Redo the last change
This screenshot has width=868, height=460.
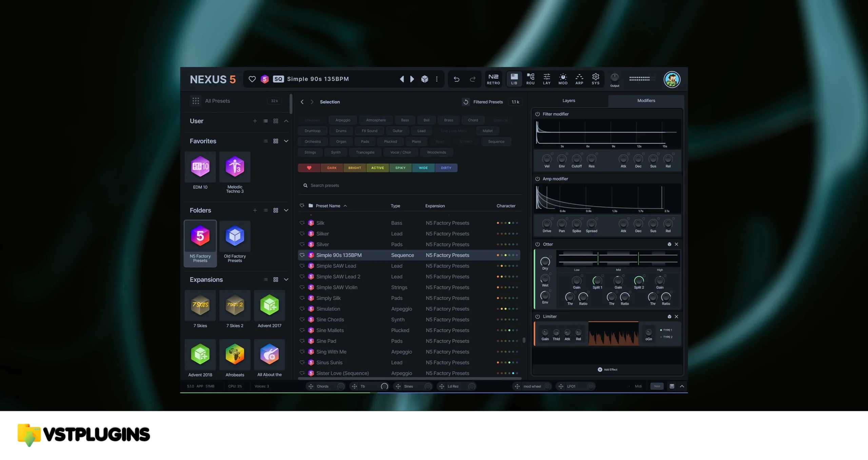pos(472,79)
